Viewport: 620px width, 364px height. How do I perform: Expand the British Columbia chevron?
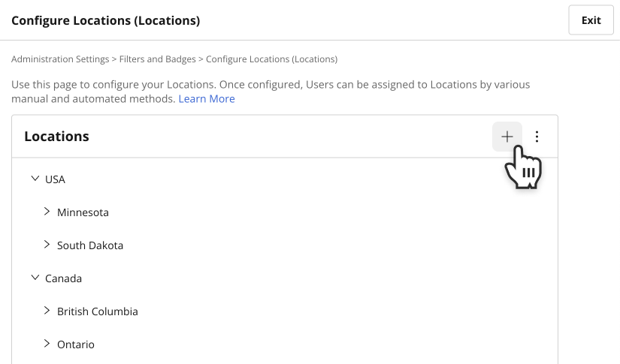[47, 311]
